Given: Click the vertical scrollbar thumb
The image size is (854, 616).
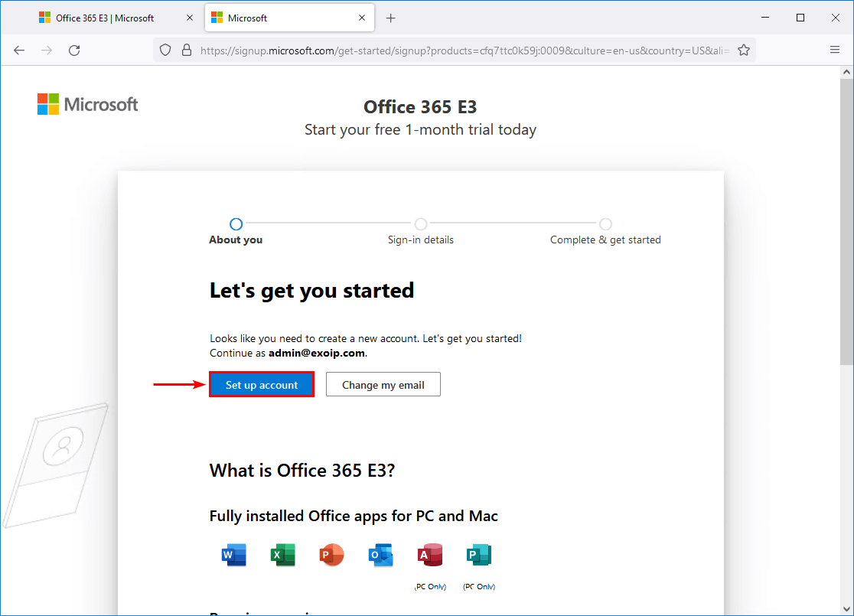Looking at the screenshot, I should pyautogui.click(x=846, y=222).
